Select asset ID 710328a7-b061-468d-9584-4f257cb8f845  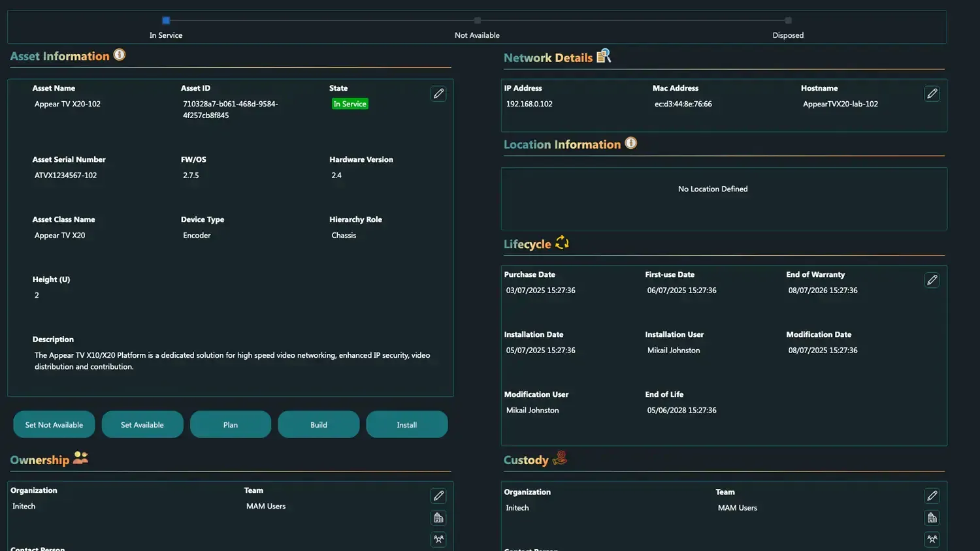click(x=231, y=110)
